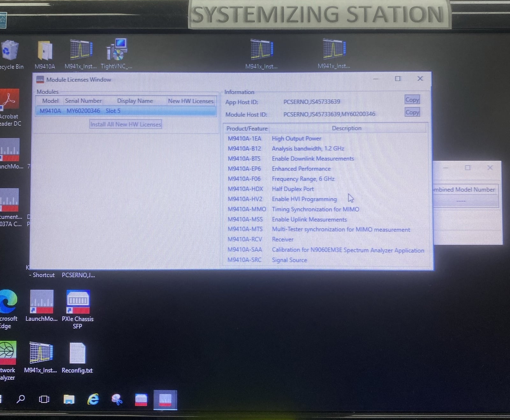Maximize the background window behind Module Licenses
This screenshot has width=510, height=420.
tap(468, 168)
